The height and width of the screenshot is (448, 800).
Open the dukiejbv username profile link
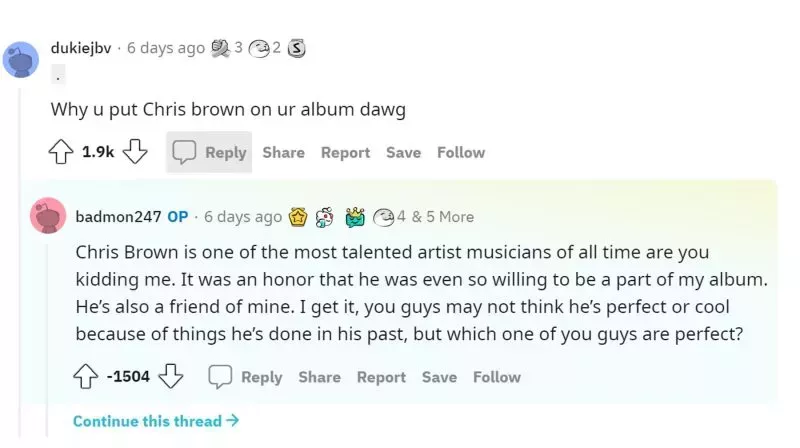point(81,48)
